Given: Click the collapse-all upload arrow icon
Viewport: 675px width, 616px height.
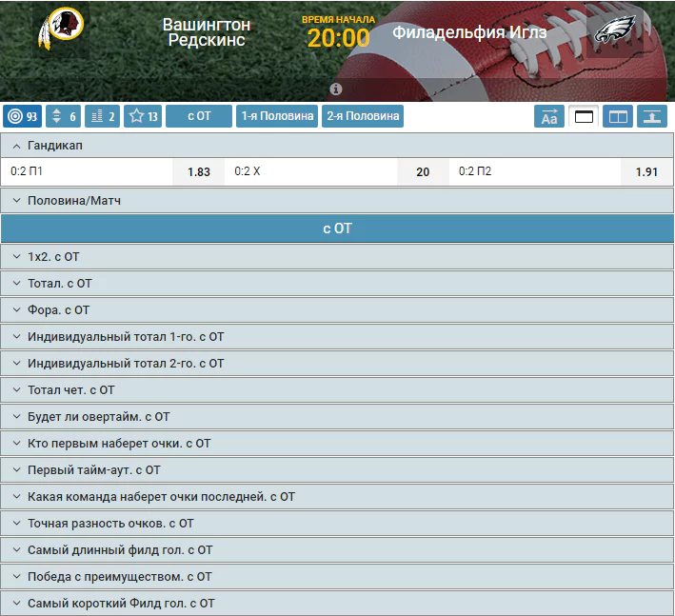Looking at the screenshot, I should [652, 116].
